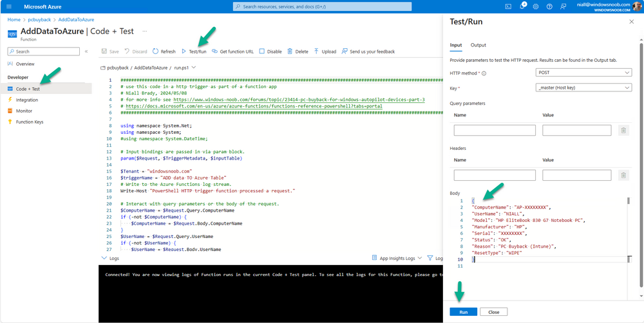This screenshot has height=323, width=644.
Task: Click the Query parameters Value field
Action: coord(576,131)
